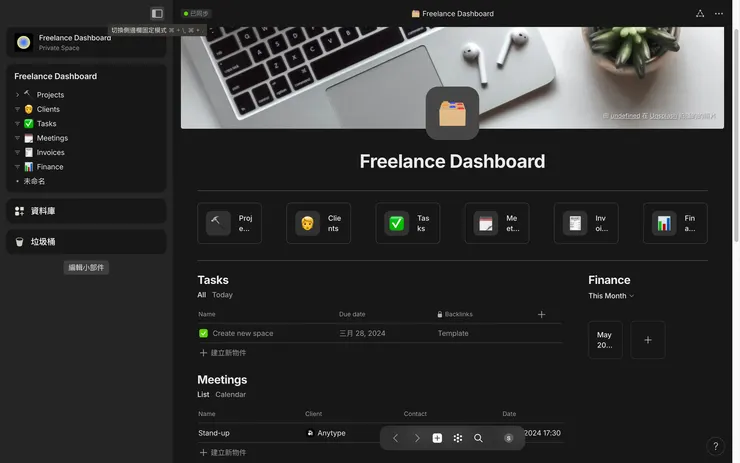Open the Projects card with hammer icon
This screenshot has width=740, height=463.
(229, 223)
